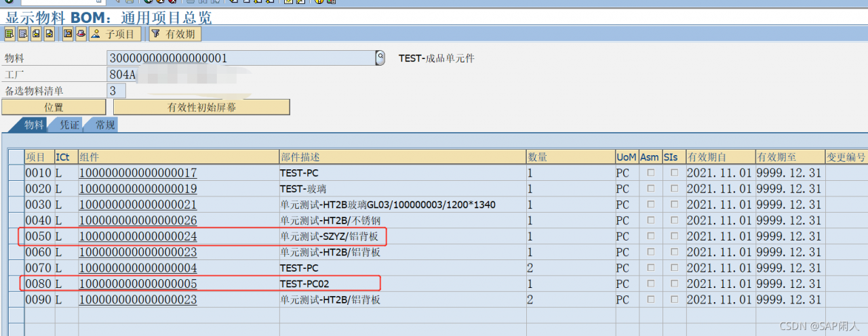Click the table select-all corner button

click(x=16, y=156)
